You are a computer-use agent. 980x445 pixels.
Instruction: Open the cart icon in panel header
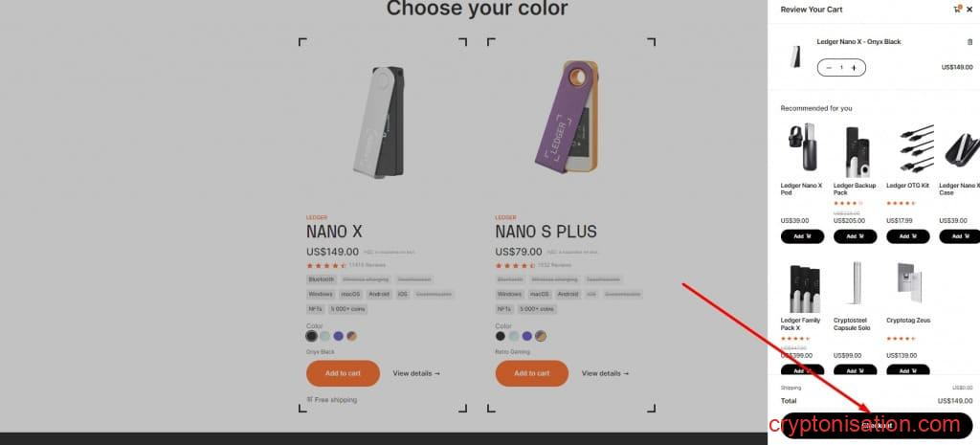[957, 9]
